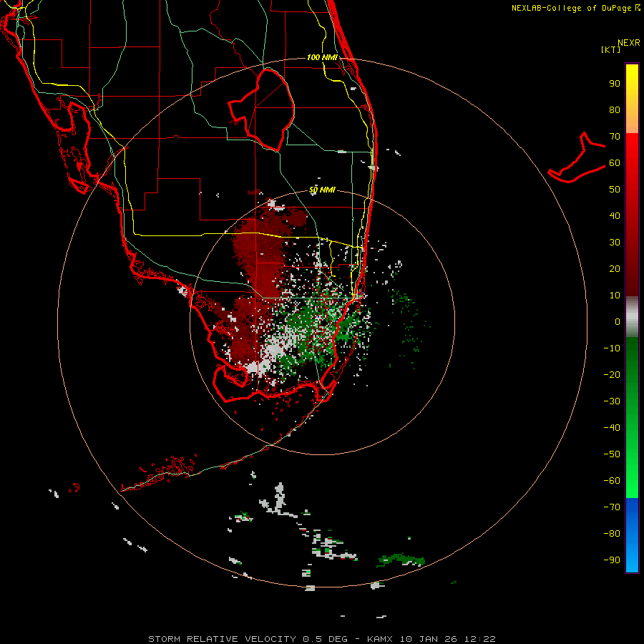Click the -10 scale value

click(x=612, y=348)
